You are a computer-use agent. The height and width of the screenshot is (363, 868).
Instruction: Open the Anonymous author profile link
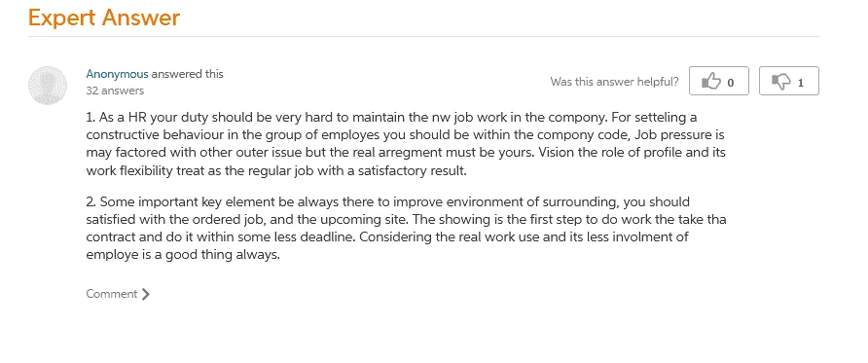117,74
